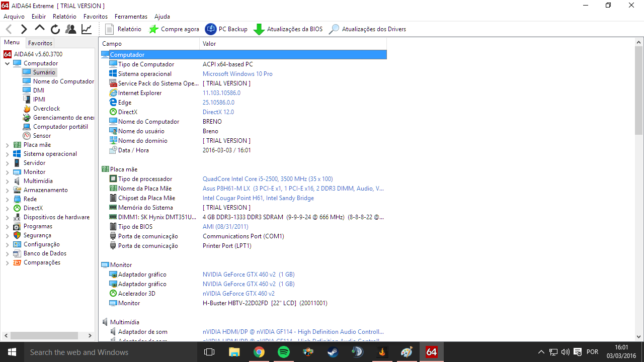Viewport: 644px width, 362px height.
Task: Select Gerenciamento de energia item icon
Action: click(x=27, y=118)
